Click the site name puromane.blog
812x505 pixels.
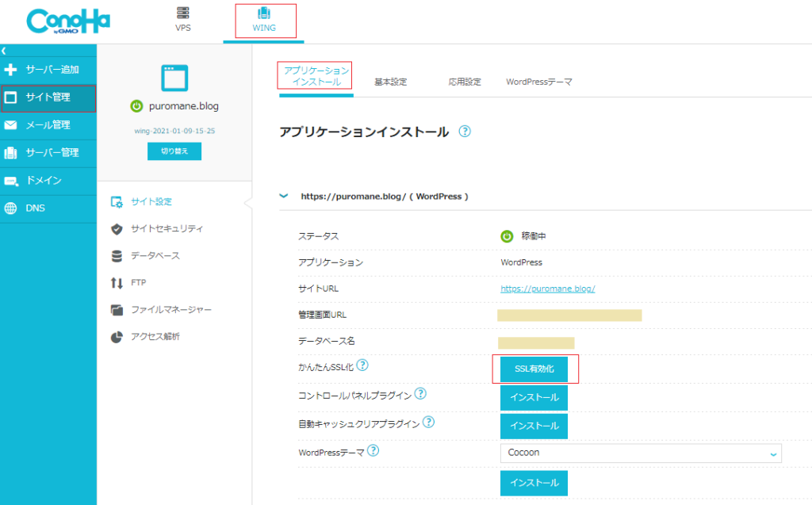pyautogui.click(x=184, y=106)
